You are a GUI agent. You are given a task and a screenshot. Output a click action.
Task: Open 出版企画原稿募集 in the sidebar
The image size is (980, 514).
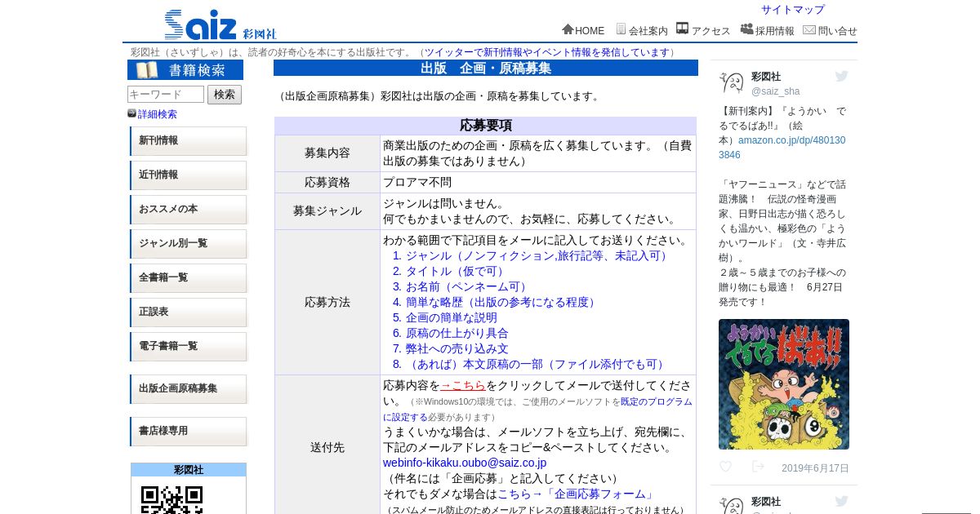coord(188,389)
